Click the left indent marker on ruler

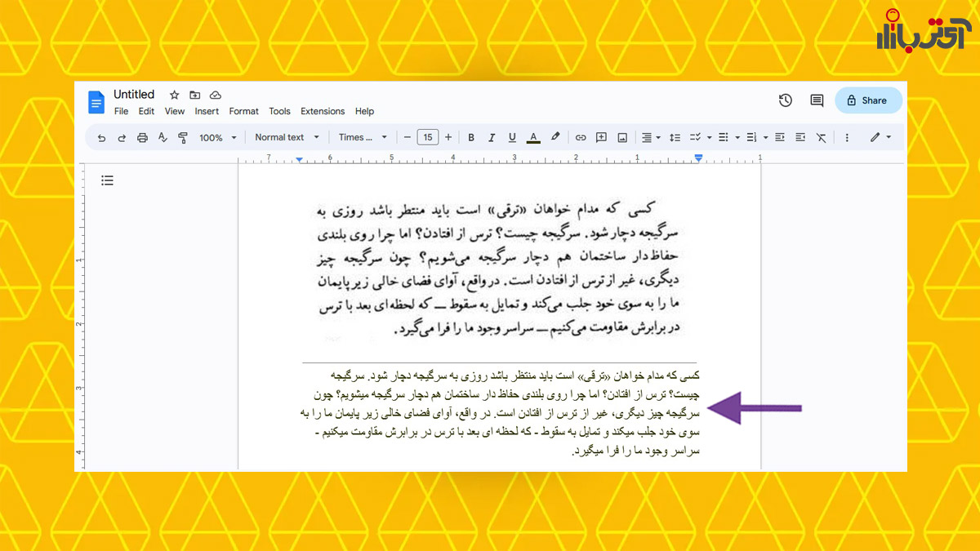coord(300,158)
